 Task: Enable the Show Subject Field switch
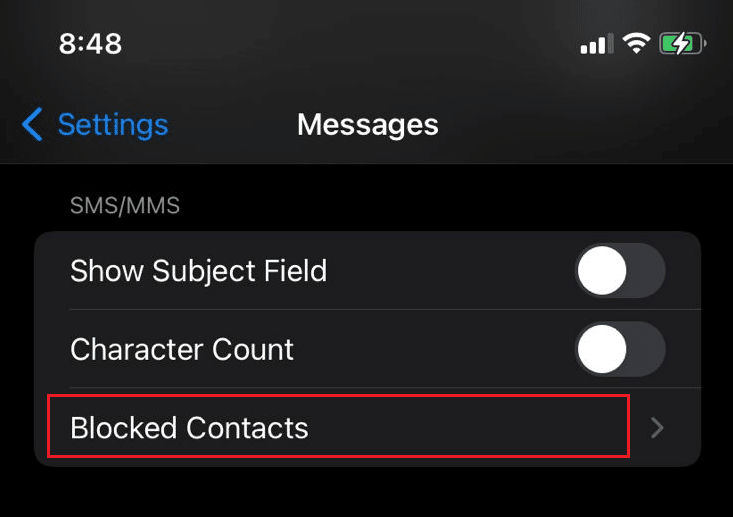pos(620,271)
